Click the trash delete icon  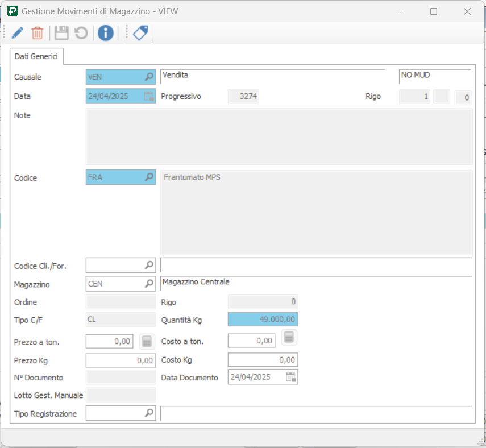pyautogui.click(x=38, y=33)
